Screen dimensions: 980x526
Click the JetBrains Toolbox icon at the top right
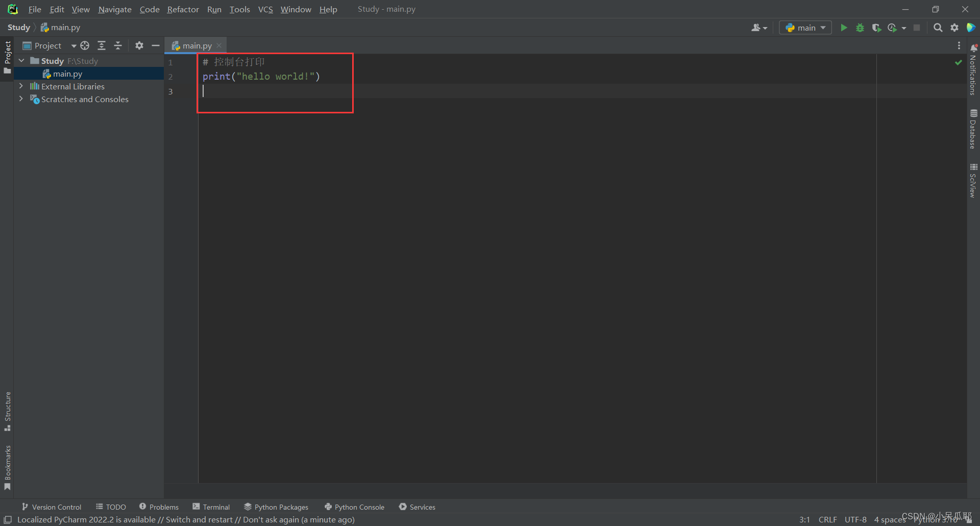click(x=971, y=28)
